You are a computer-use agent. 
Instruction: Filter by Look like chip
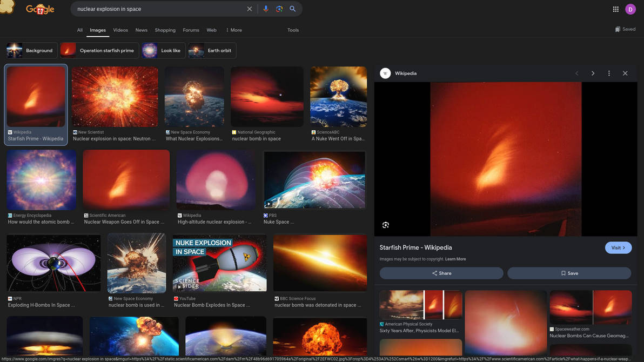tap(164, 51)
